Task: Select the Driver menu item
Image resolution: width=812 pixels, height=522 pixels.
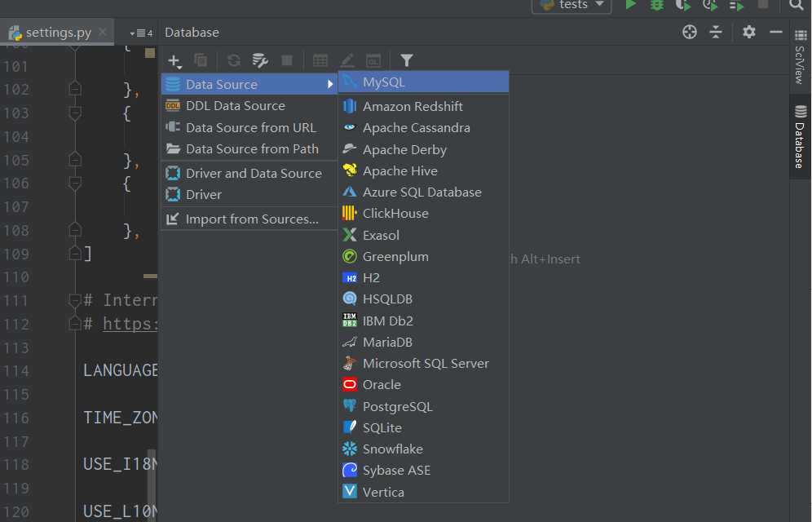Action: tap(249, 195)
